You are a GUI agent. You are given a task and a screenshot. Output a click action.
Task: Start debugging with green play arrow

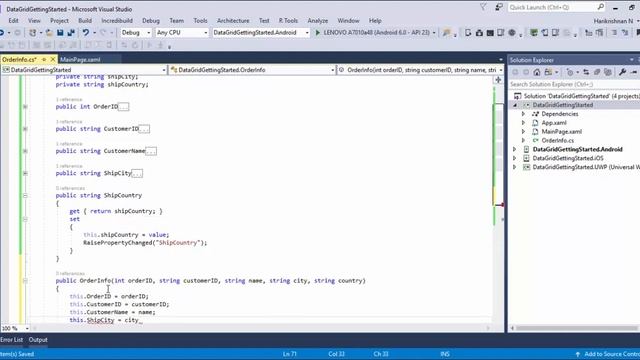(x=318, y=32)
